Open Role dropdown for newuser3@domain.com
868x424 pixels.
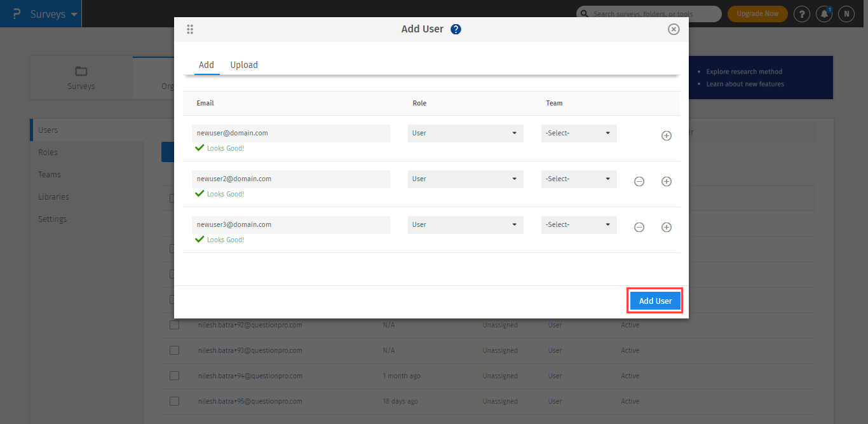coord(466,225)
